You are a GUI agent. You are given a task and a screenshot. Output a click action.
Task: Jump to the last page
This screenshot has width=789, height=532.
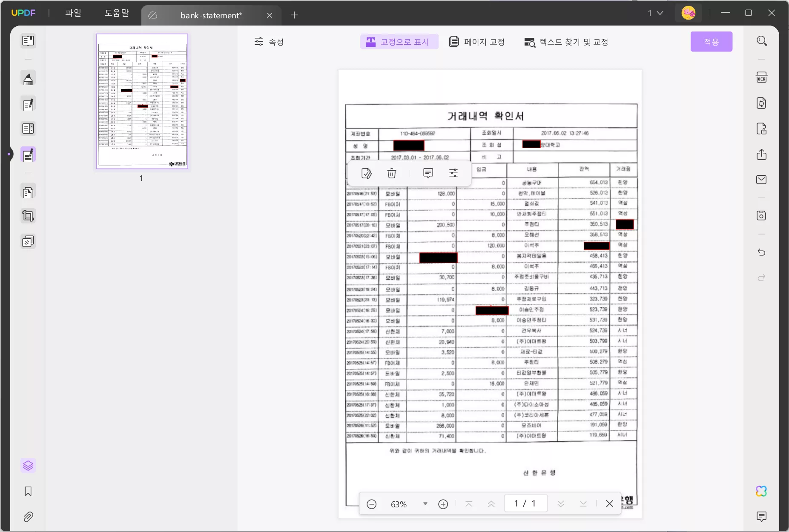583,504
